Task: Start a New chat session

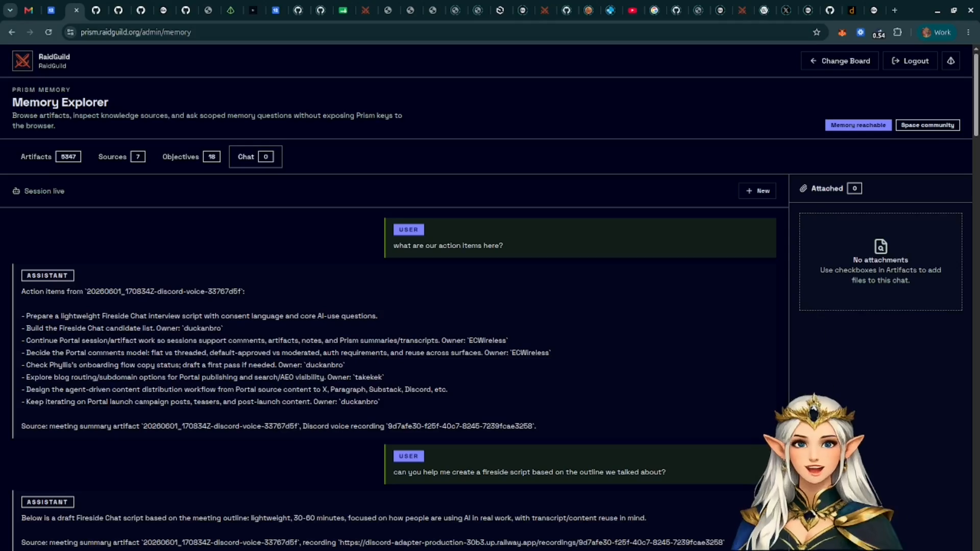Action: [x=757, y=191]
